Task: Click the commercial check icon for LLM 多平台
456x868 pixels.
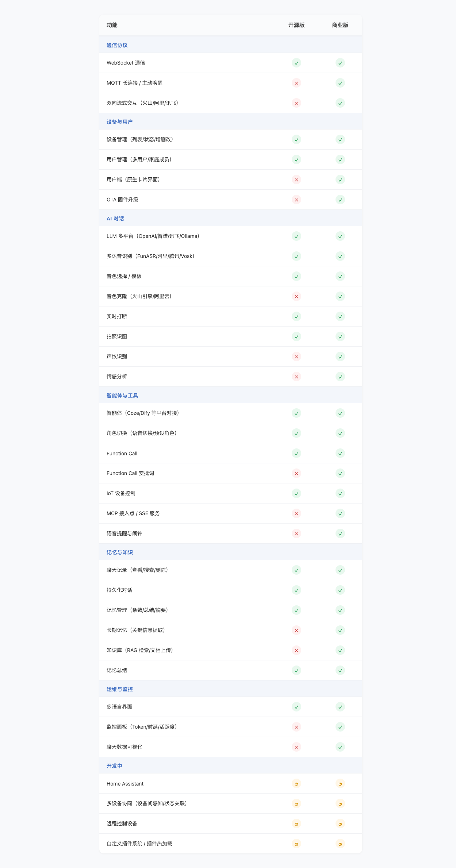Action: 340,236
